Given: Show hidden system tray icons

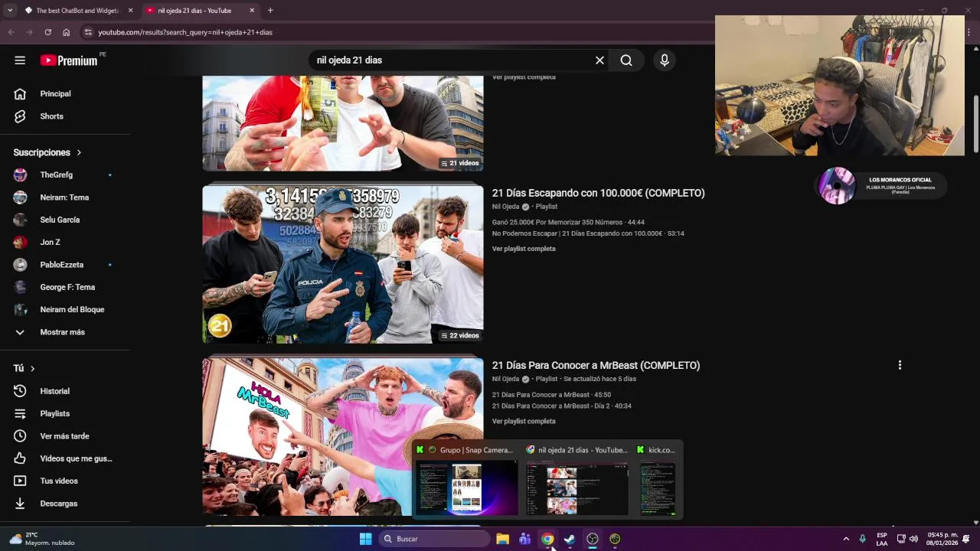Looking at the screenshot, I should tap(846, 539).
